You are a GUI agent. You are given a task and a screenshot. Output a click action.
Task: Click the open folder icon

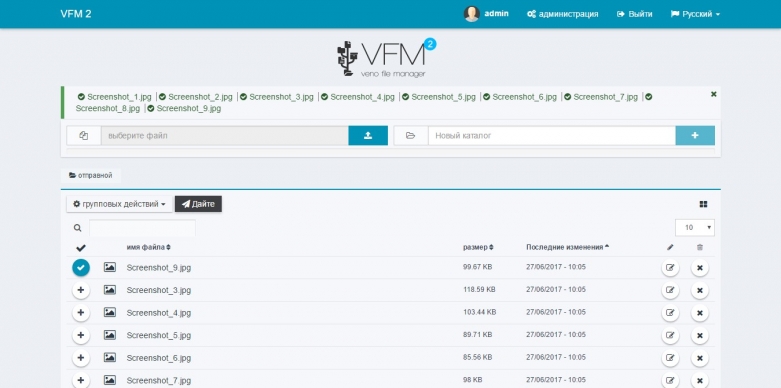coord(410,135)
